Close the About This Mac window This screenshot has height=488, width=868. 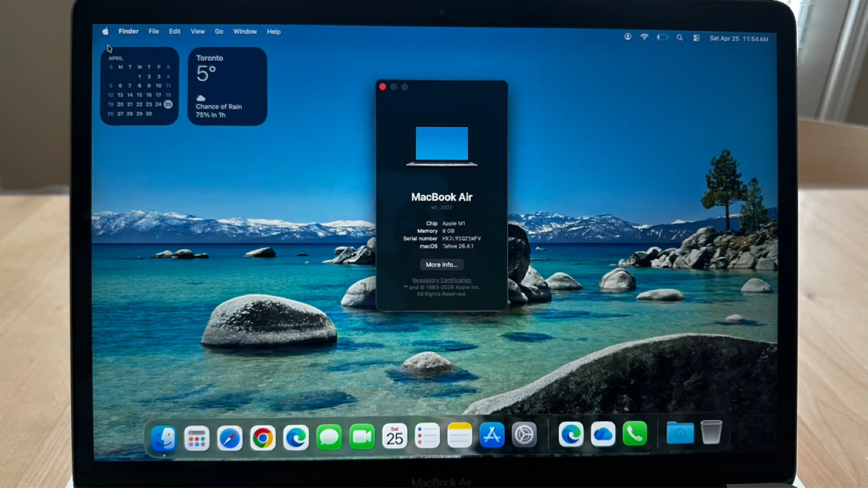(382, 87)
